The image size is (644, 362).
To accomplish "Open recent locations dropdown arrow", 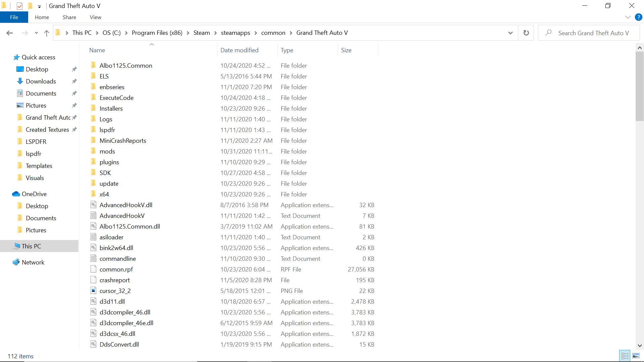I will 36,33.
